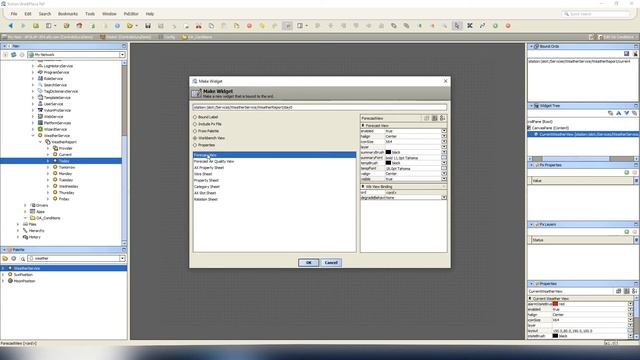Open the Bookmarks menu
This screenshot has height=360, width=640.
pyautogui.click(x=68, y=14)
